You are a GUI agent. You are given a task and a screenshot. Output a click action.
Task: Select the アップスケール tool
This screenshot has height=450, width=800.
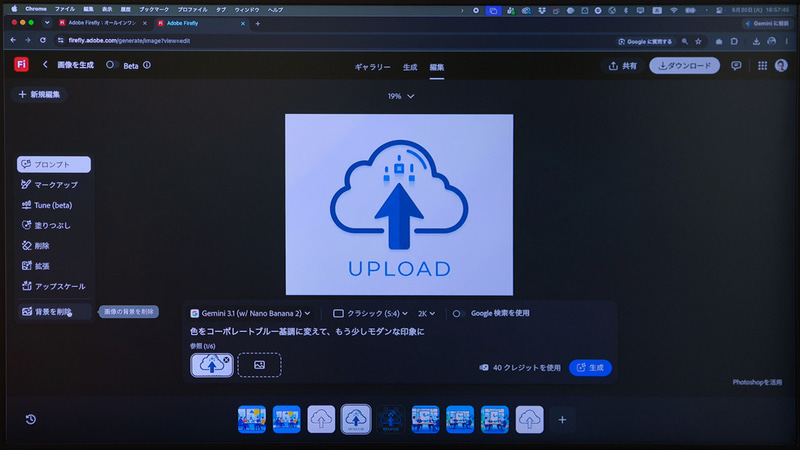tap(54, 286)
